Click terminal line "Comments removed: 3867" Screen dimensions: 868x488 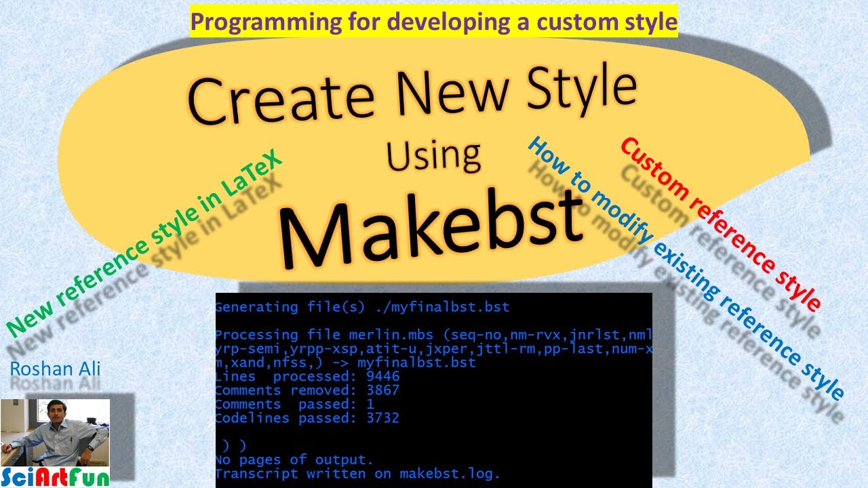click(307, 390)
